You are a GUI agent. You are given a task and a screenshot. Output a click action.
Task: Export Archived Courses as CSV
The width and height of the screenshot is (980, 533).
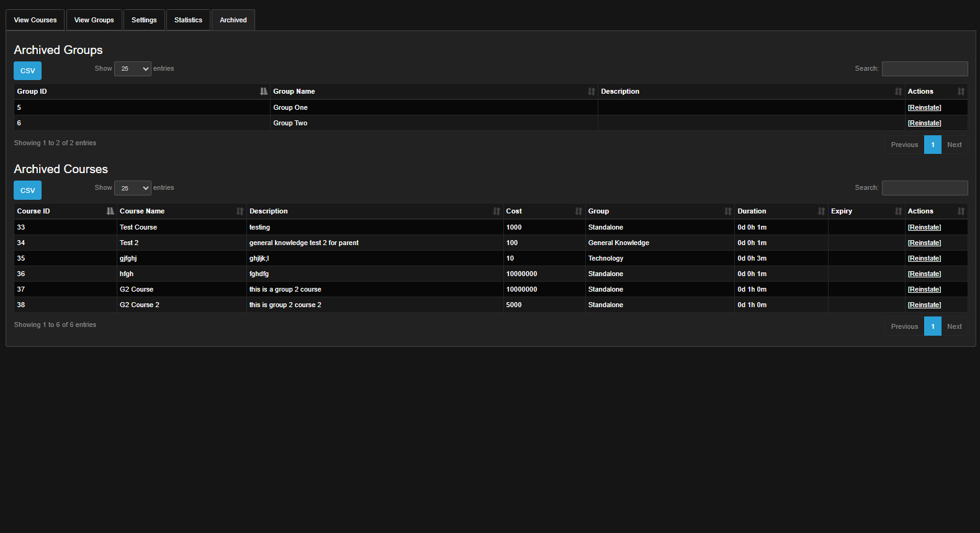click(x=28, y=190)
